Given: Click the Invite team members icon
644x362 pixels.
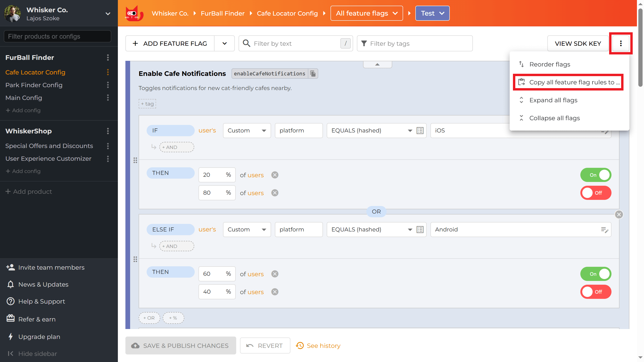Looking at the screenshot, I should tap(11, 267).
